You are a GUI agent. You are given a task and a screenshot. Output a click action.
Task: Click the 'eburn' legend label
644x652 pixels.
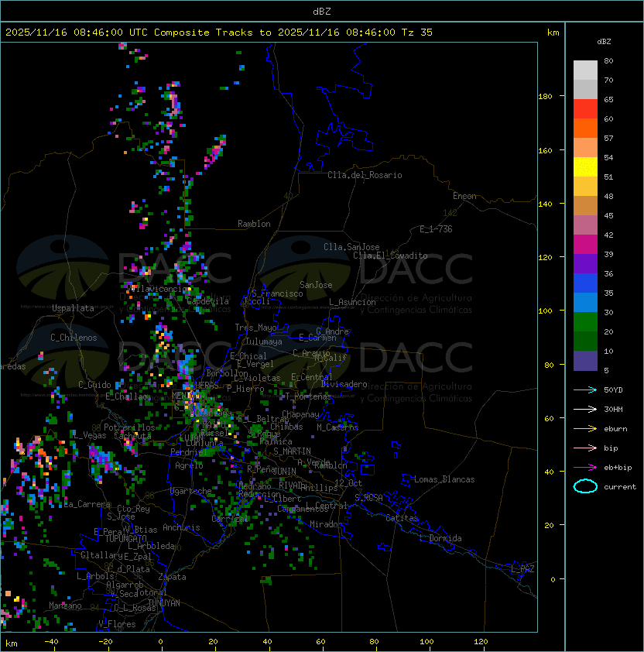pyautogui.click(x=615, y=429)
